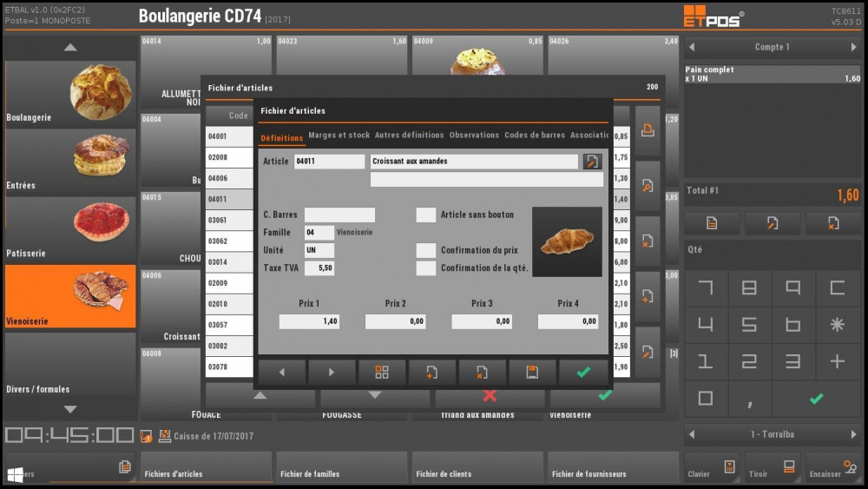The image size is (868, 489).
Task: Switch to previous operator left of 1 - Torralba
Action: click(x=692, y=434)
